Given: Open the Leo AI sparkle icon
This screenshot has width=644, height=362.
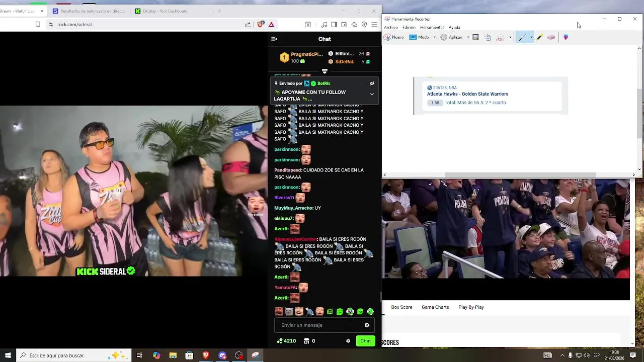Looking at the screenshot, I should [x=354, y=24].
